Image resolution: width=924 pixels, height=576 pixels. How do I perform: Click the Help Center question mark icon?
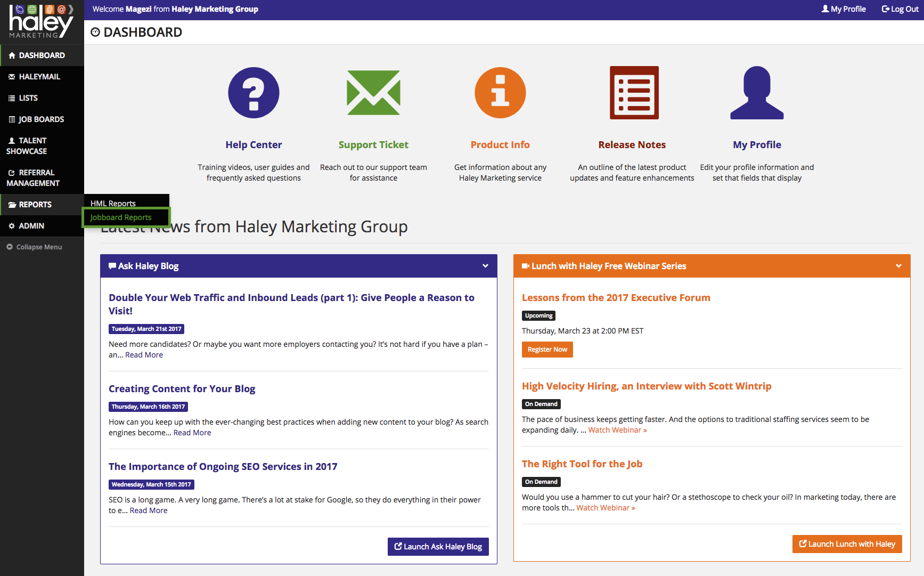254,93
